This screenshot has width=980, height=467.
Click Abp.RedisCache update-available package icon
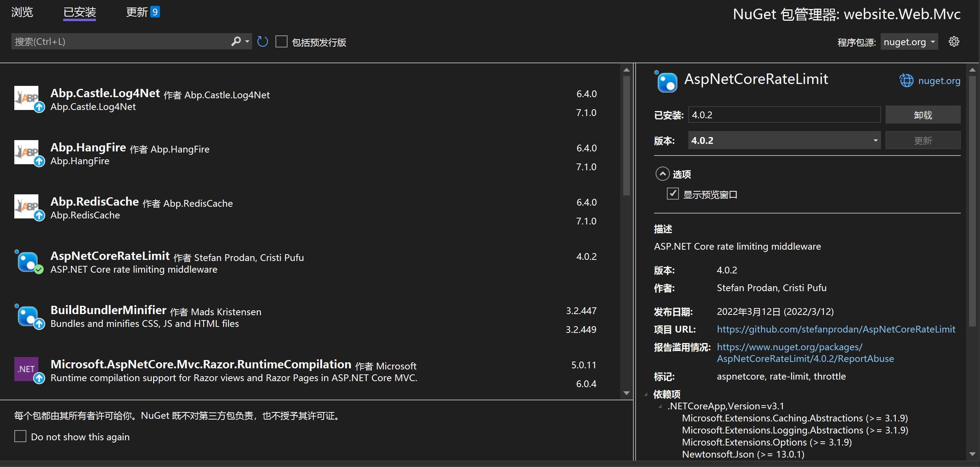click(27, 207)
